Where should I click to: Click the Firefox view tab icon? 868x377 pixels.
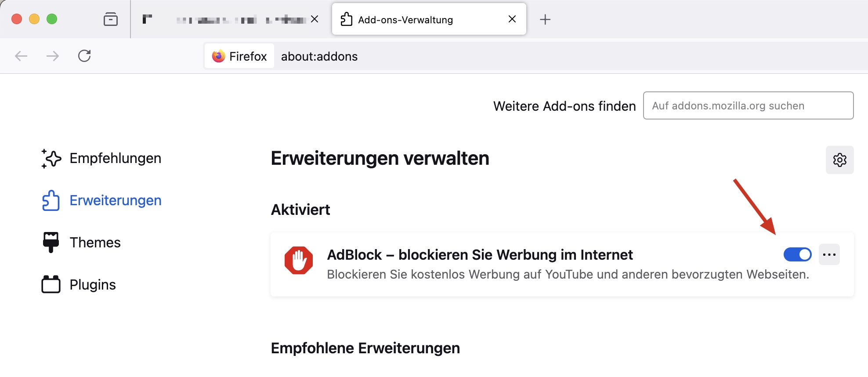point(111,19)
